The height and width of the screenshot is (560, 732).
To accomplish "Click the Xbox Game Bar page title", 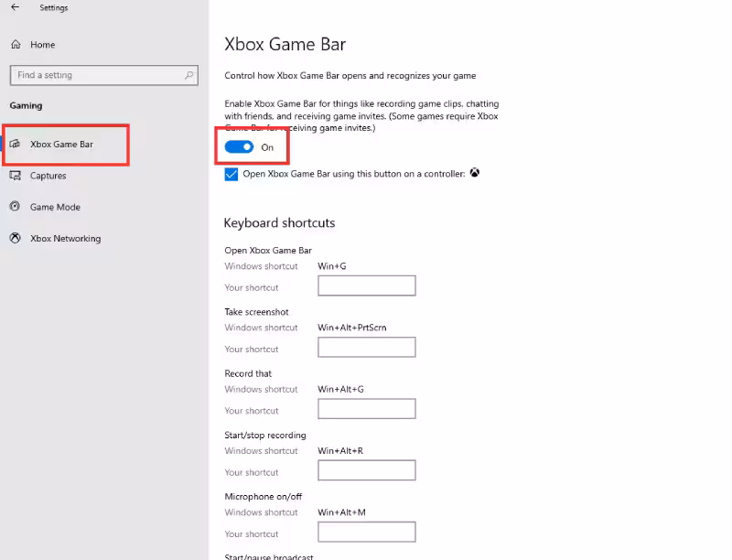I will pyautogui.click(x=285, y=44).
